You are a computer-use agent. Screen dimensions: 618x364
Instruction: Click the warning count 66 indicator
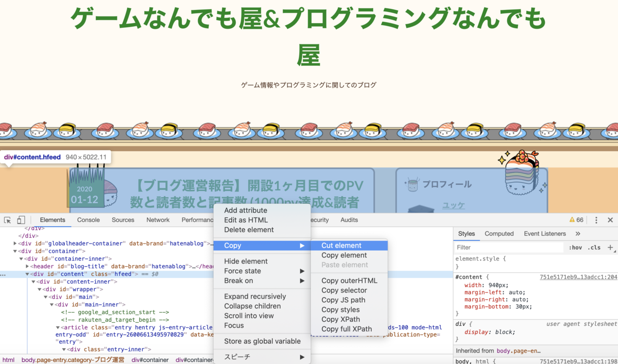pyautogui.click(x=576, y=220)
